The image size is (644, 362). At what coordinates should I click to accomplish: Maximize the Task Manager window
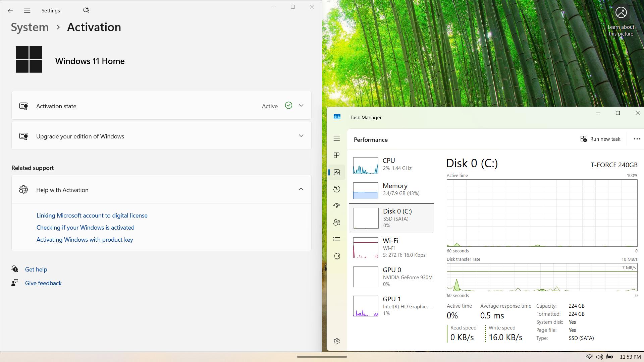coord(618,113)
